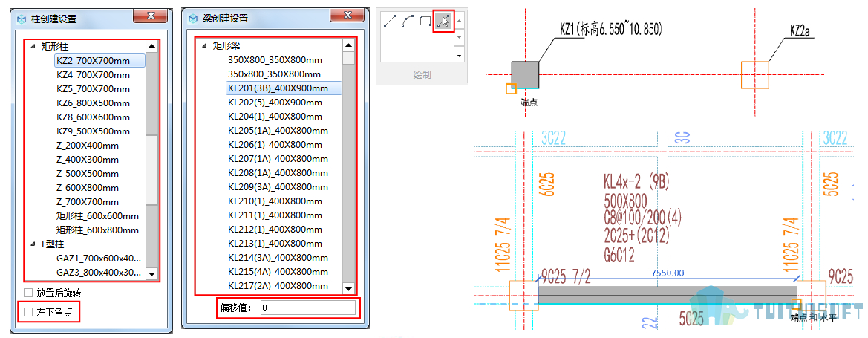The height and width of the screenshot is (338, 868).
Task: Select 350x800_350X800mm beam with lowercase x
Action: (274, 74)
